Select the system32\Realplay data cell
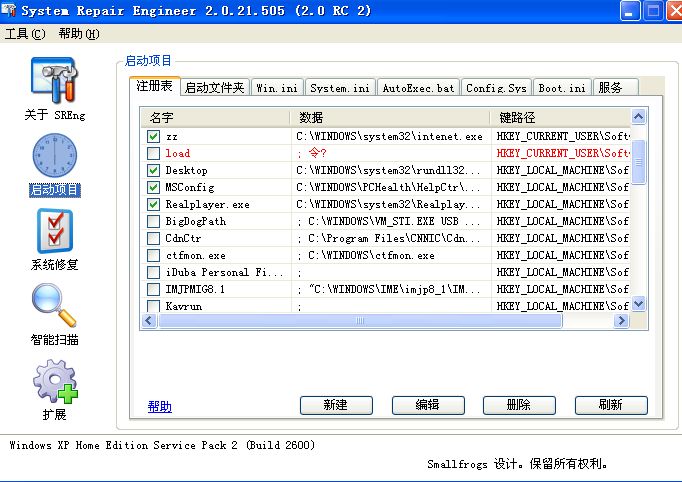 (388, 204)
